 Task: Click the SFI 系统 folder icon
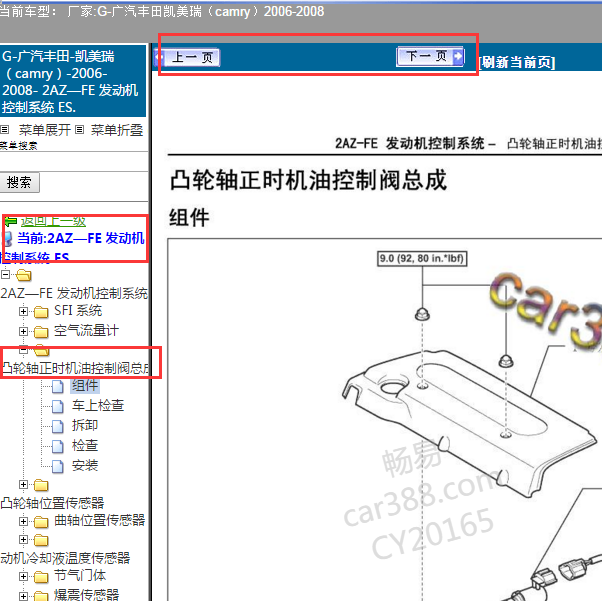point(41,312)
